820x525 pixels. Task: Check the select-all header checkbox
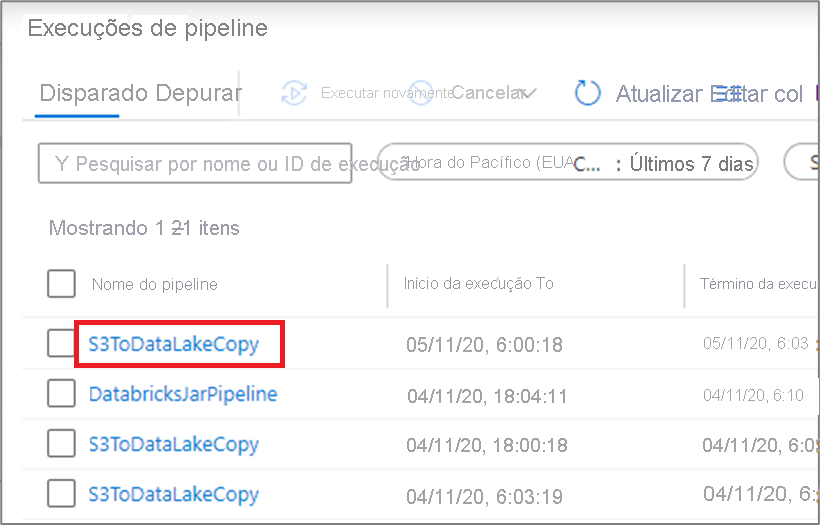click(61, 283)
